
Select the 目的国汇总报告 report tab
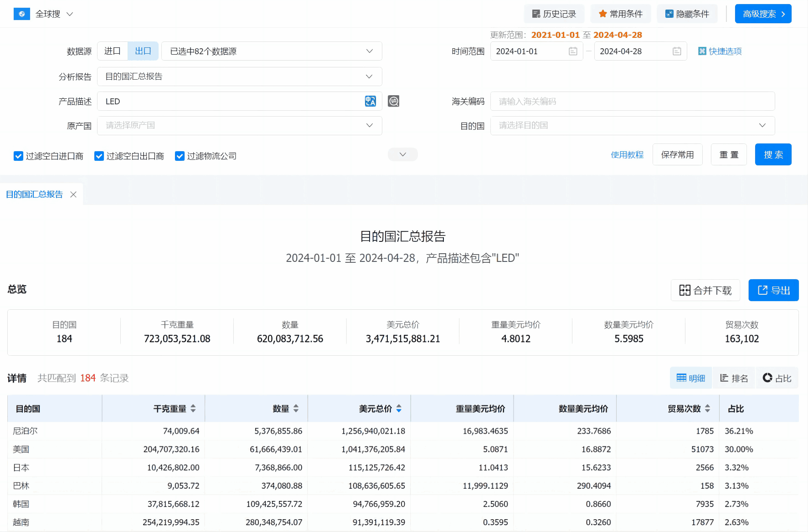[34, 194]
